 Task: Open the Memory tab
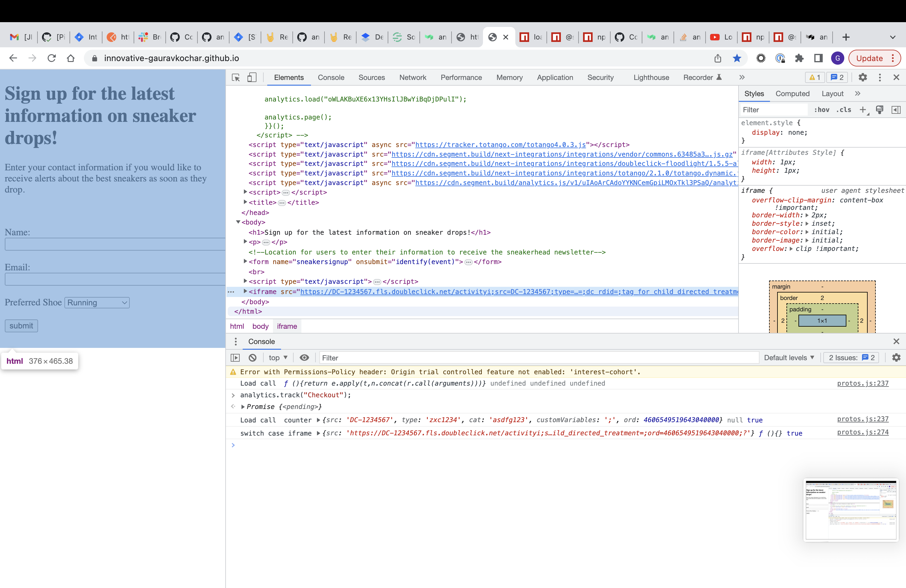(x=509, y=78)
